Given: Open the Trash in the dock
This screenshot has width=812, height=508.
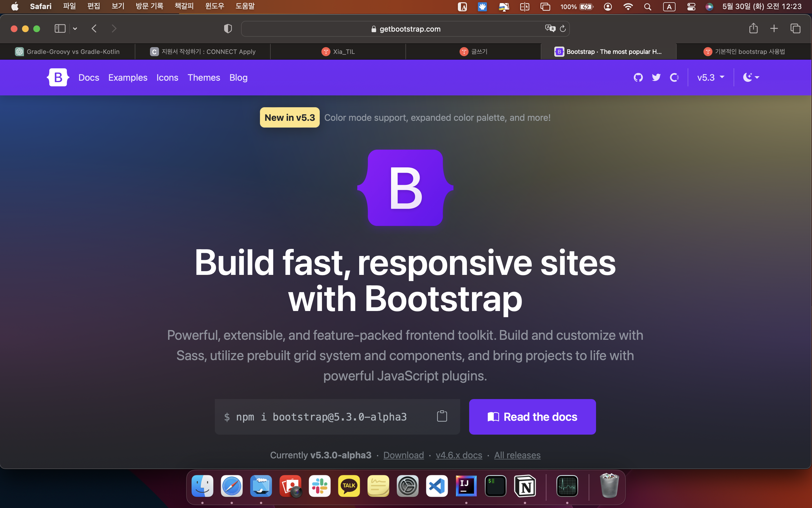Looking at the screenshot, I should point(609,486).
